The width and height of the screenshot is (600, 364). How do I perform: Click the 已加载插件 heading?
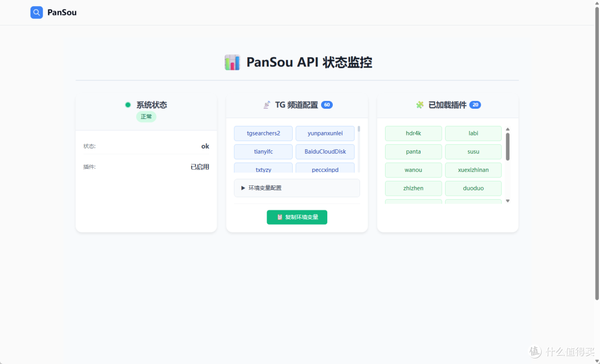(x=447, y=105)
